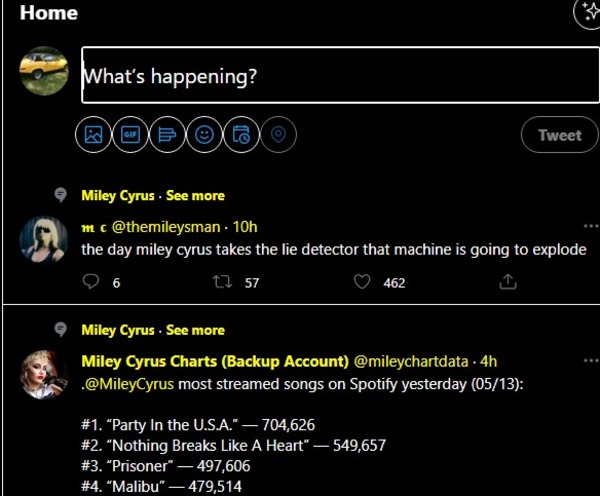Viewport: 600px width, 496px height.
Task: Click the sparkle top tweets icon
Action: click(588, 13)
